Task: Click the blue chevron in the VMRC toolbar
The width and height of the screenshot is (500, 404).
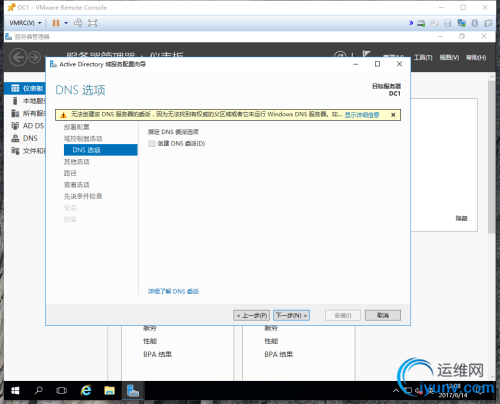Action: click(411, 23)
